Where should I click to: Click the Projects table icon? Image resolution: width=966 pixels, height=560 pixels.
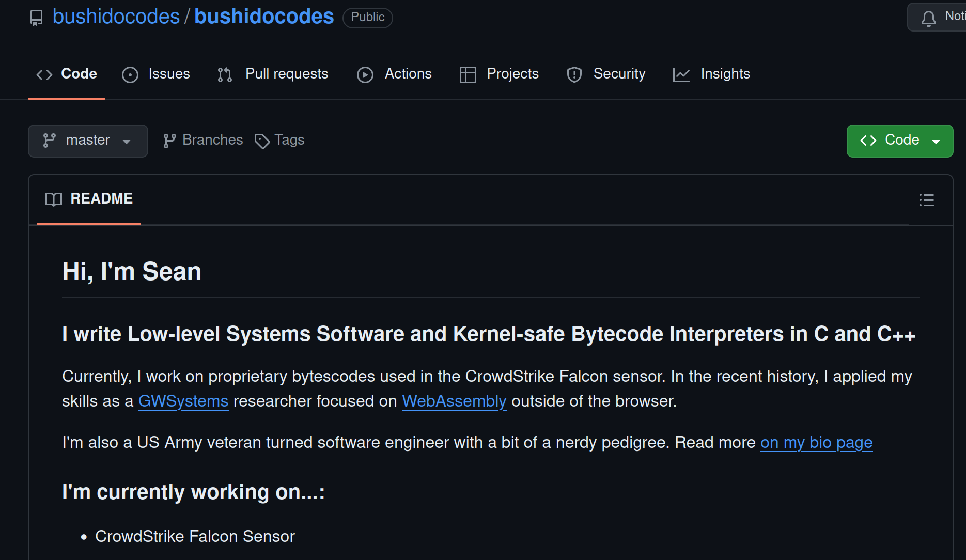pos(468,75)
